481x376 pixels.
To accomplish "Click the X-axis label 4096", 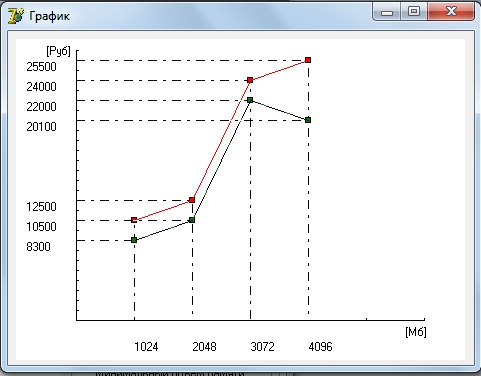I will [x=320, y=347].
